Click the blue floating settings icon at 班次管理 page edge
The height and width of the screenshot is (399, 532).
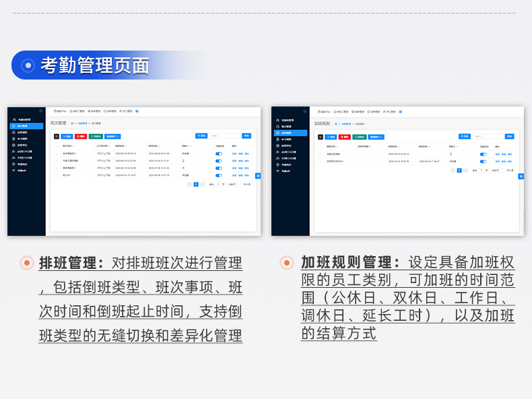pyautogui.click(x=258, y=176)
